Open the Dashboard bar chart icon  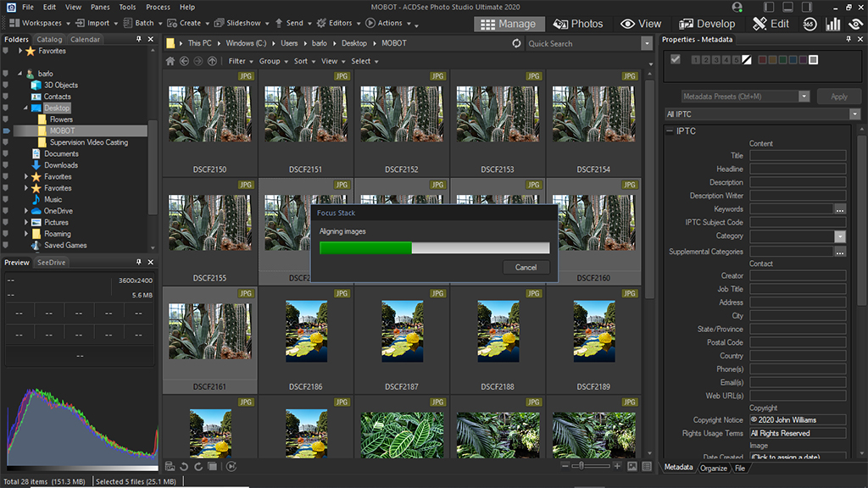point(833,24)
